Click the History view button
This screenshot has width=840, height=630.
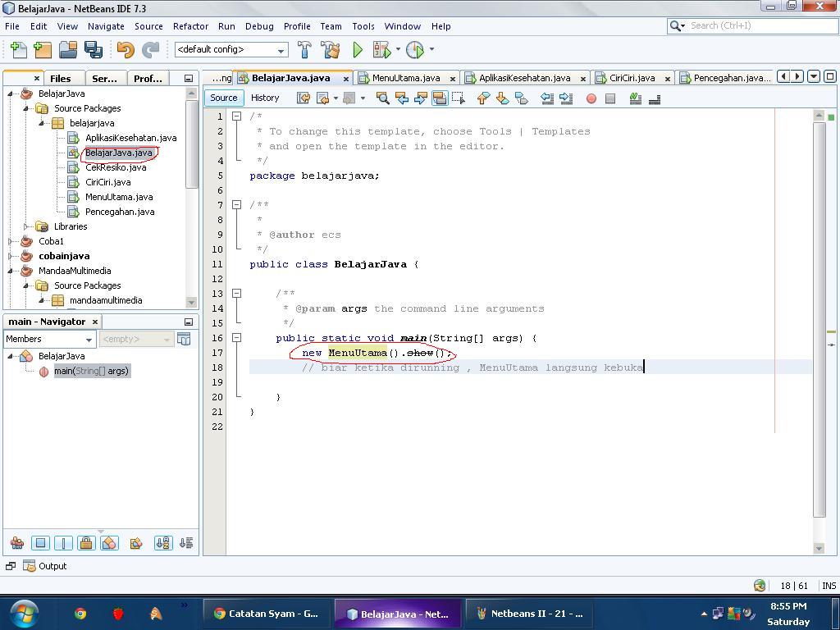pos(264,98)
